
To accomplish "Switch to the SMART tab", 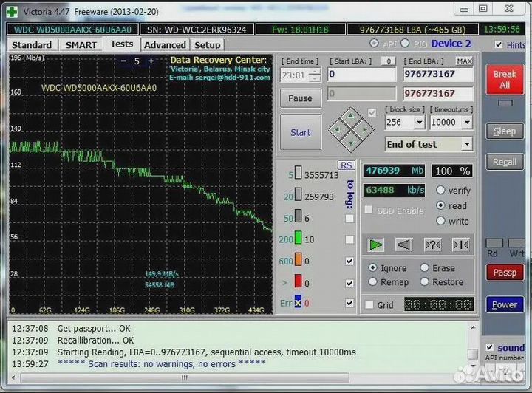I will pyautogui.click(x=81, y=44).
